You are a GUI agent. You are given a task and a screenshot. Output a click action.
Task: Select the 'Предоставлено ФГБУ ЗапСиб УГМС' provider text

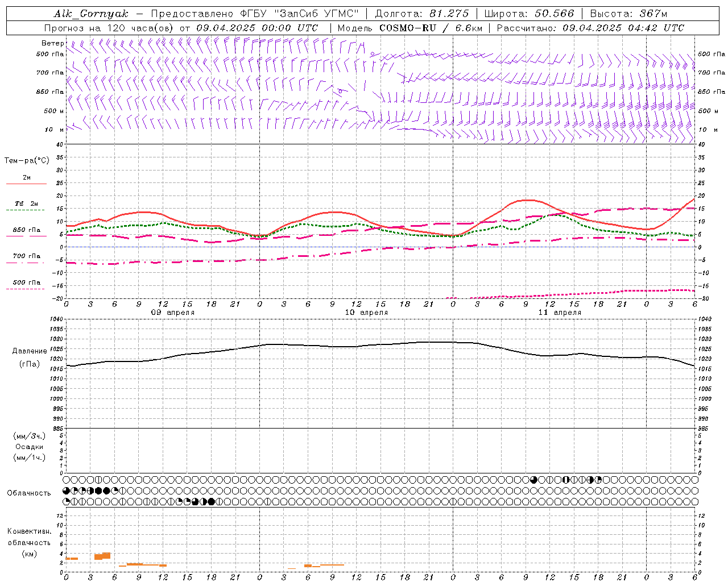tap(255, 14)
